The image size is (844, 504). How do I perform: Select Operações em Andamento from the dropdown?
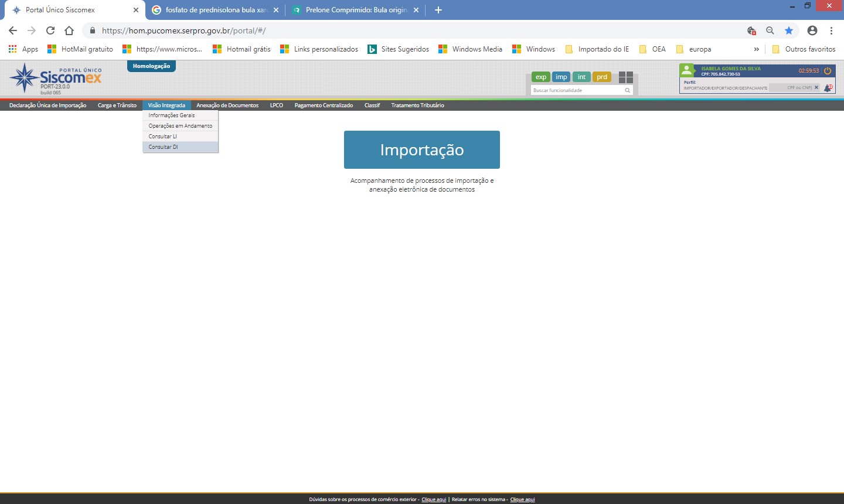tap(181, 126)
